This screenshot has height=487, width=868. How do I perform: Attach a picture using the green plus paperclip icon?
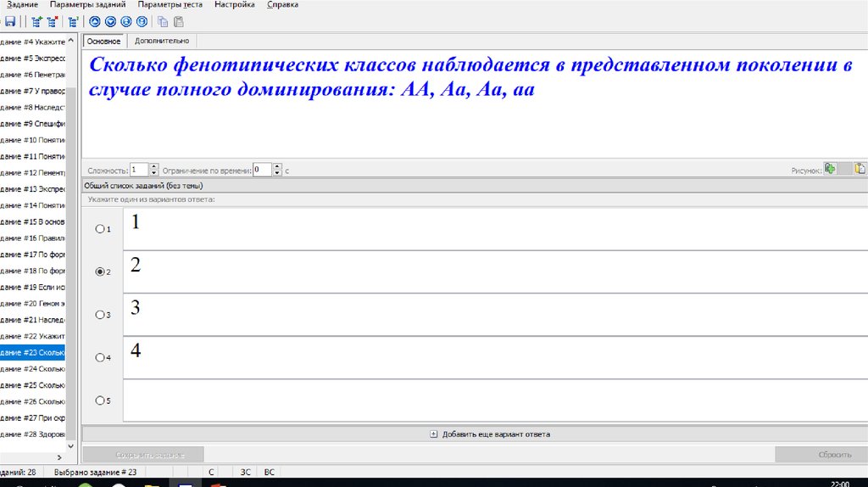click(831, 169)
